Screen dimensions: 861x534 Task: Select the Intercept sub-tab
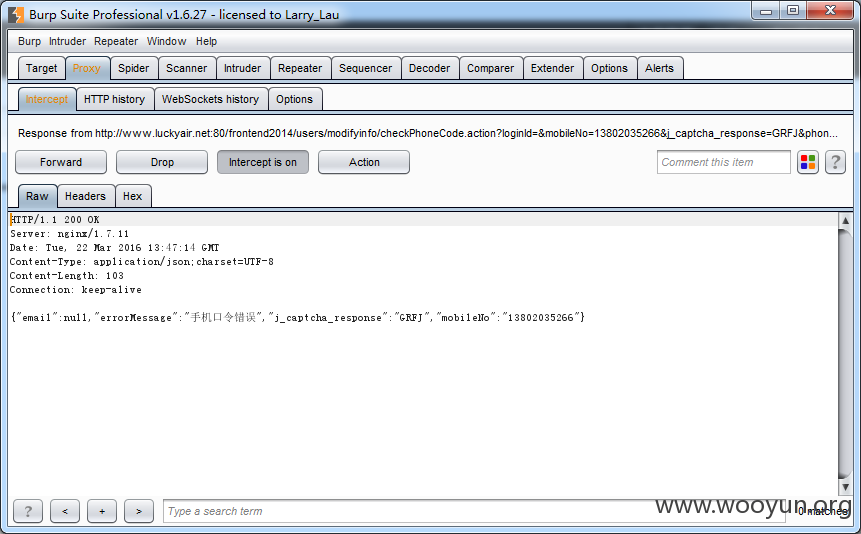coord(47,99)
